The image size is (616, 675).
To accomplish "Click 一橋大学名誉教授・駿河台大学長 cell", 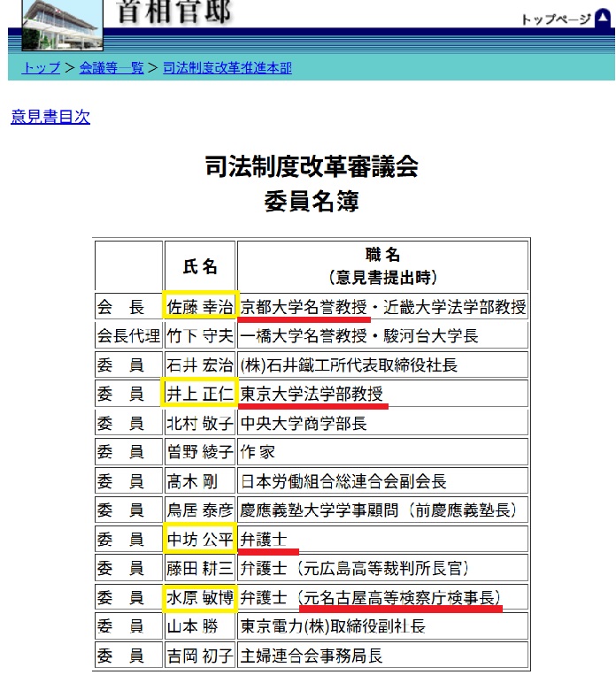I will [x=382, y=335].
